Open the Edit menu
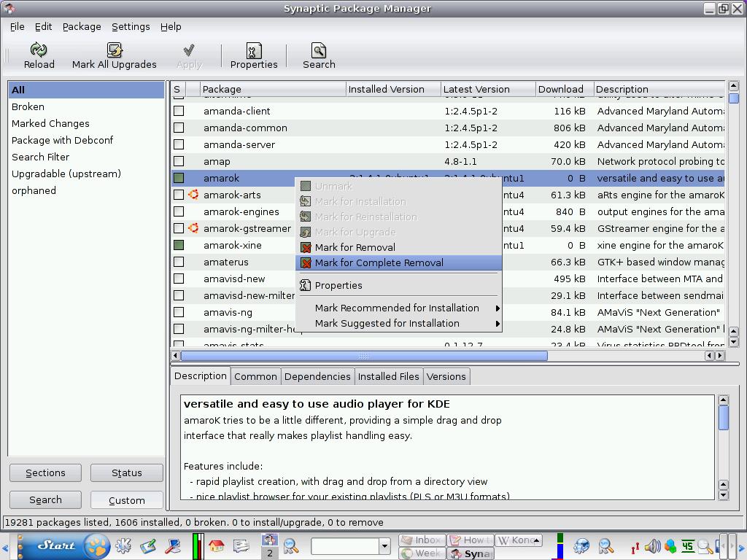The width and height of the screenshot is (747, 560). [43, 27]
